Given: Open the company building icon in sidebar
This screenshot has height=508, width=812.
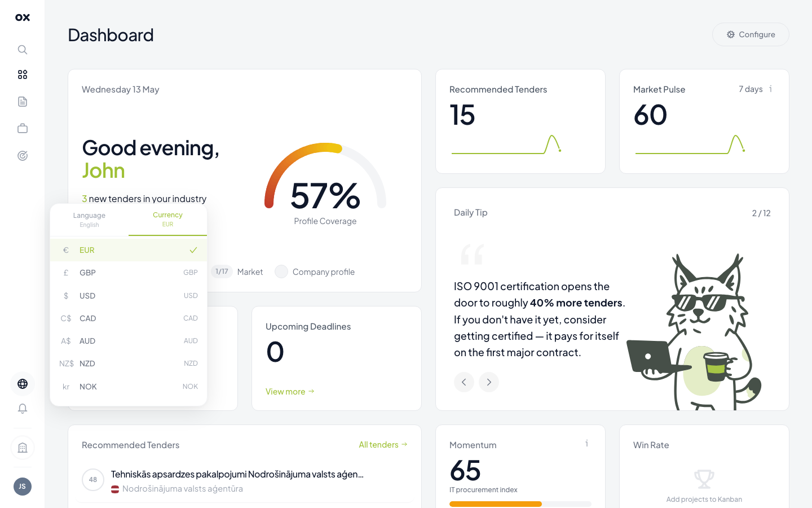Looking at the screenshot, I should (x=23, y=448).
